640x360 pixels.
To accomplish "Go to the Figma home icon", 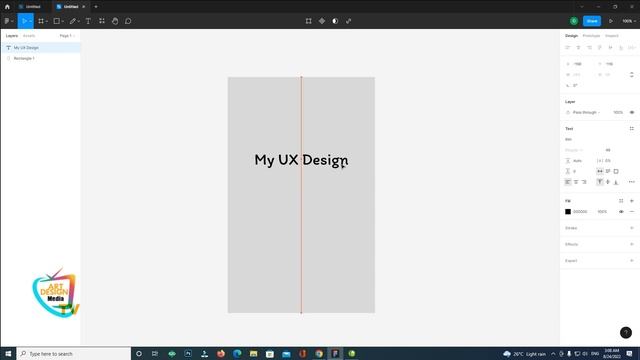I will point(7,7).
